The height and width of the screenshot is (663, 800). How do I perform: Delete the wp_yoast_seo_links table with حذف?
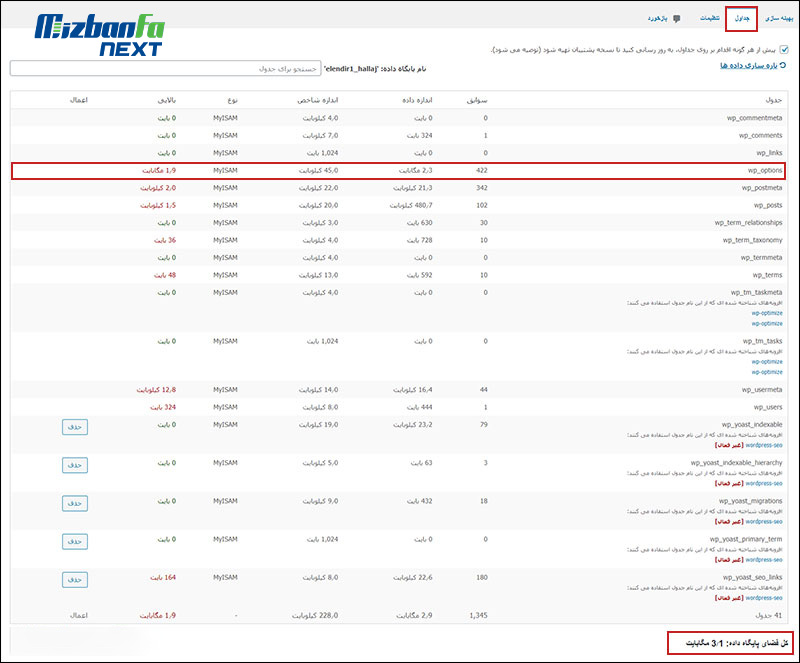(x=75, y=580)
